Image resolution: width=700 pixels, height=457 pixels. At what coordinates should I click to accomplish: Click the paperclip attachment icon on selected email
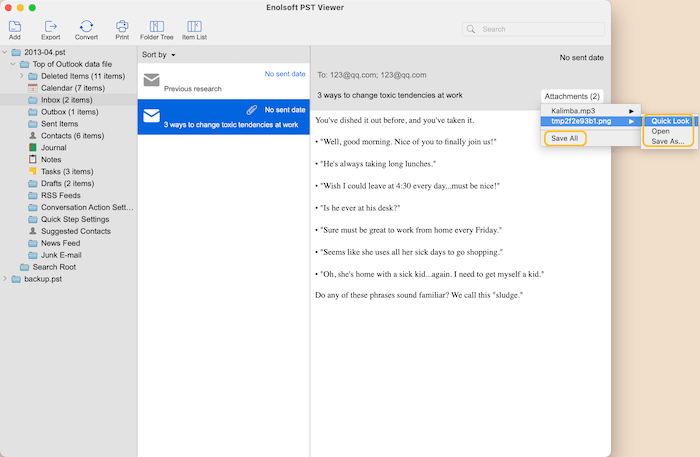coord(254,110)
